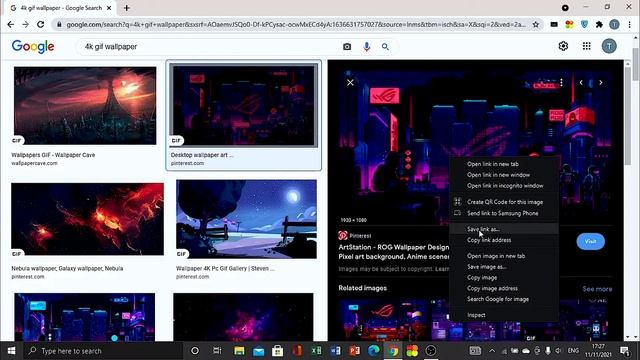Screen dimensions: 640x360
Task: Reload the current page
Action: [x=40, y=24]
